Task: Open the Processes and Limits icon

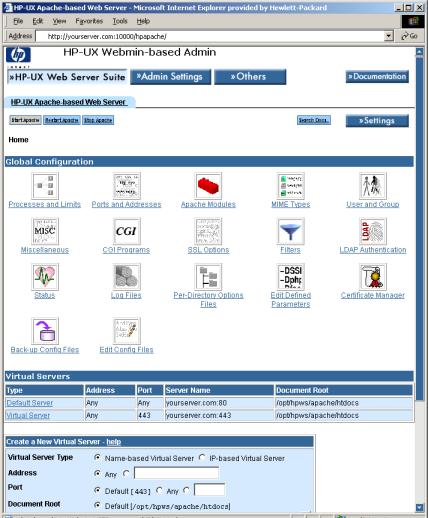Action: pyautogui.click(x=45, y=186)
